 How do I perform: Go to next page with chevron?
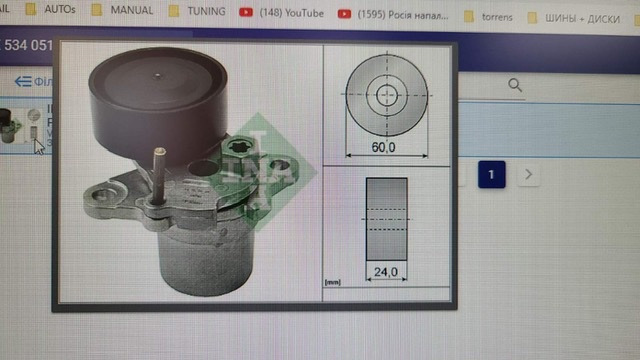[x=529, y=175]
